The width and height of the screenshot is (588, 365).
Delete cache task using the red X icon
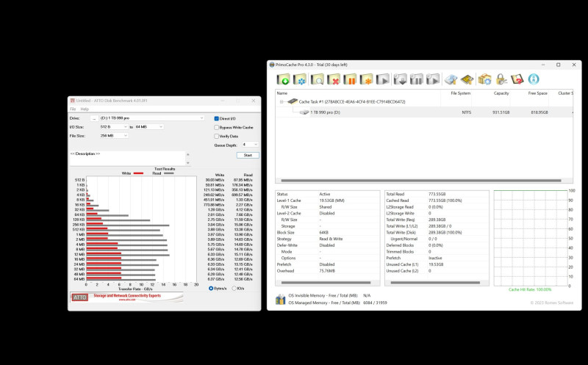tap(334, 79)
